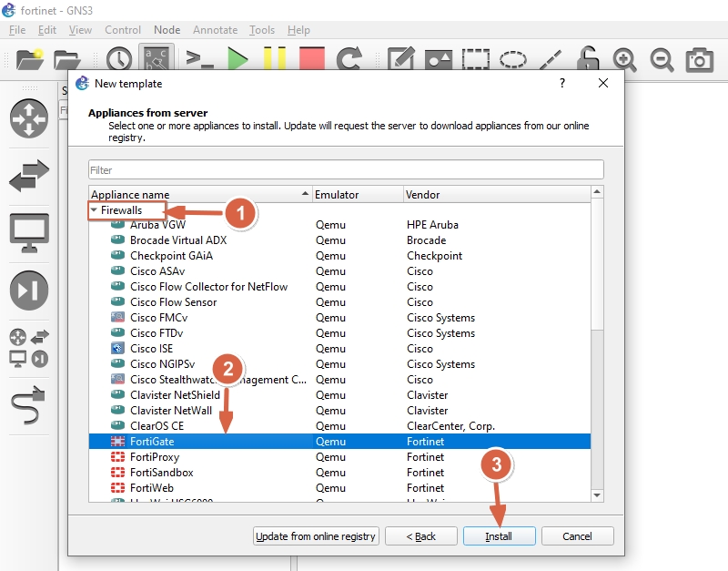
Task: Open the Annotate menu
Action: tap(215, 30)
